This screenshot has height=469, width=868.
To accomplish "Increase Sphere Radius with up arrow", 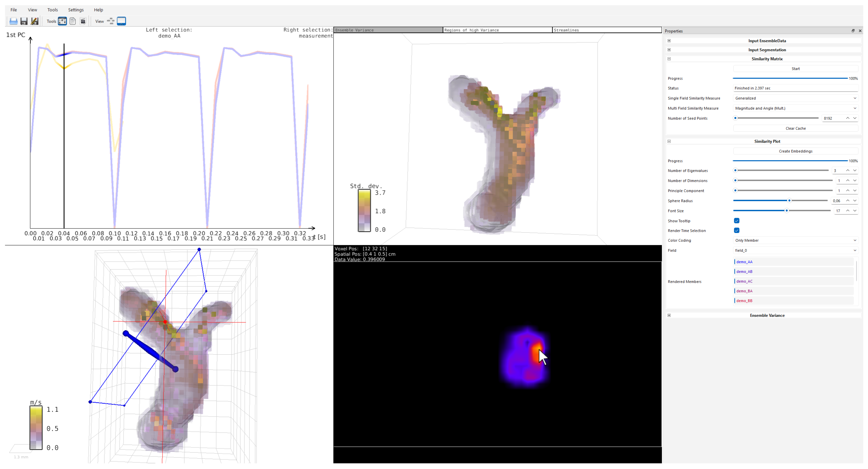I will point(848,201).
